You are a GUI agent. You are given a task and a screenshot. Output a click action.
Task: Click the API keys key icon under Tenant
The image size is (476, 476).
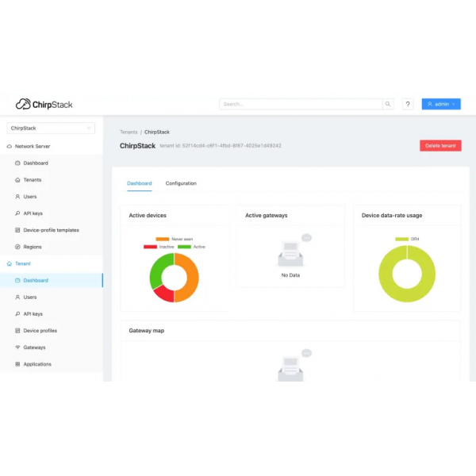(x=17, y=314)
